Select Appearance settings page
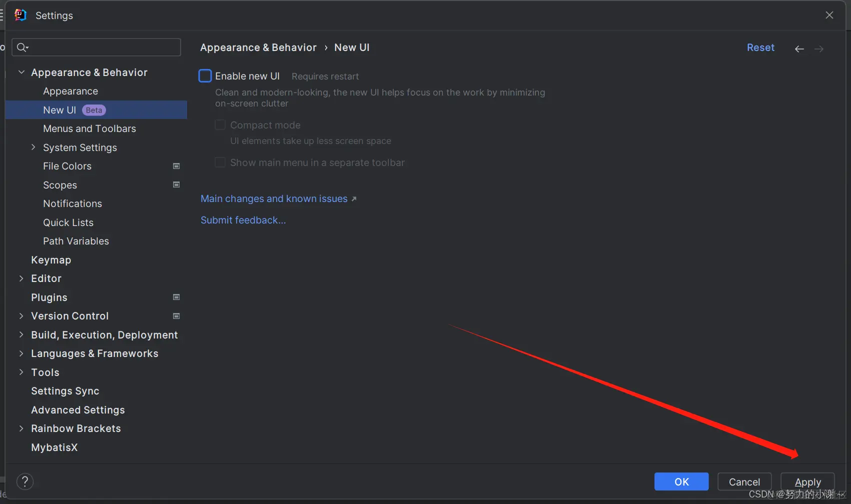The height and width of the screenshot is (504, 851). 71,91
